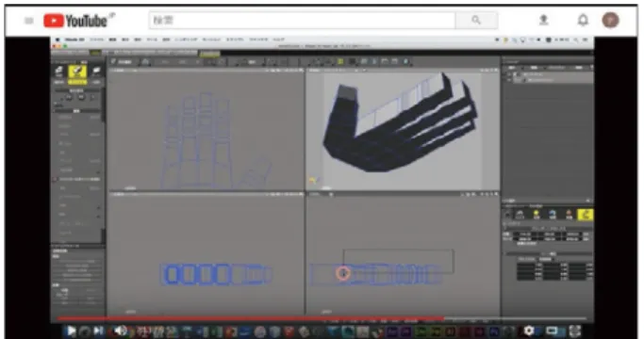This screenshot has height=339, width=644.
Task: Select the third toolbox tool icon, right of the yellow one
Action: click(x=96, y=73)
